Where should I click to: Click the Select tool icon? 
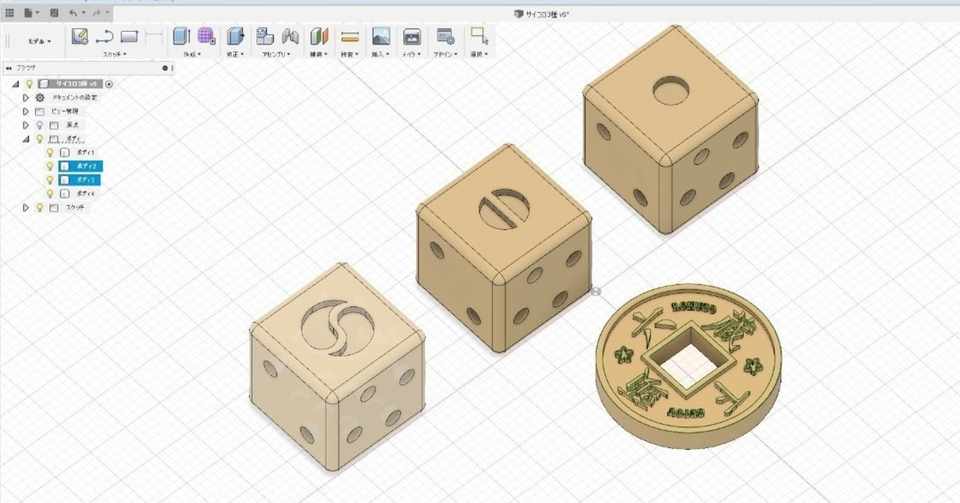479,36
